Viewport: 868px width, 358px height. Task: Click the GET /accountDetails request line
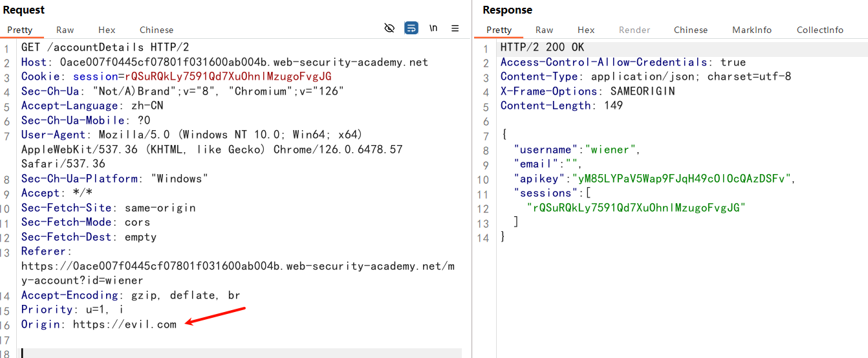click(x=105, y=47)
